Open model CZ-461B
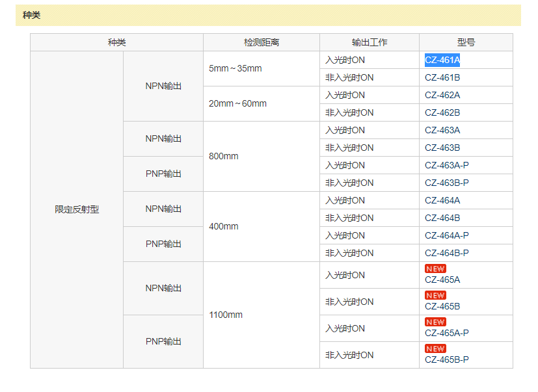 pyautogui.click(x=442, y=77)
